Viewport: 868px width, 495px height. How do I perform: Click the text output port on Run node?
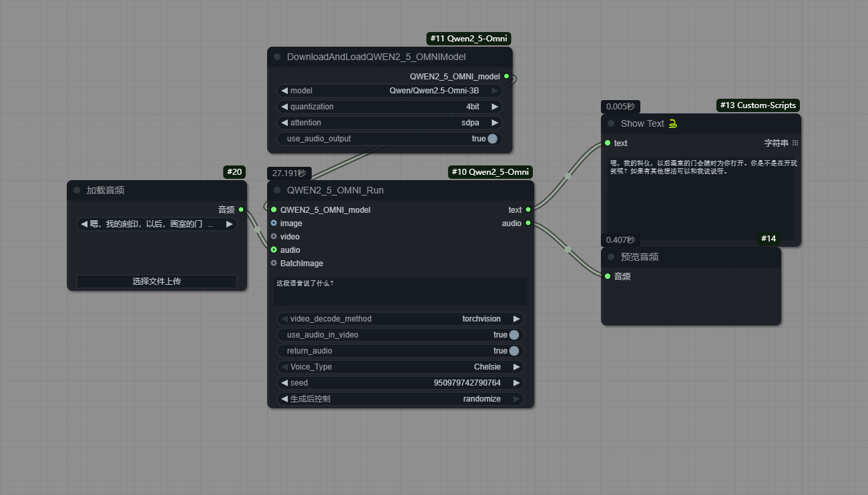tap(528, 209)
